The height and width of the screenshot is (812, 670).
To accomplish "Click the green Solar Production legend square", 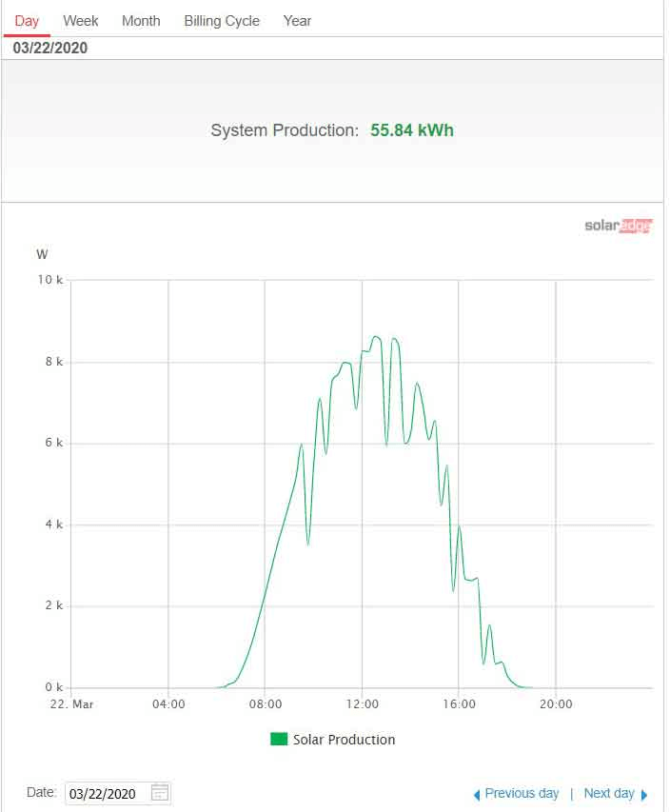I will tap(279, 739).
